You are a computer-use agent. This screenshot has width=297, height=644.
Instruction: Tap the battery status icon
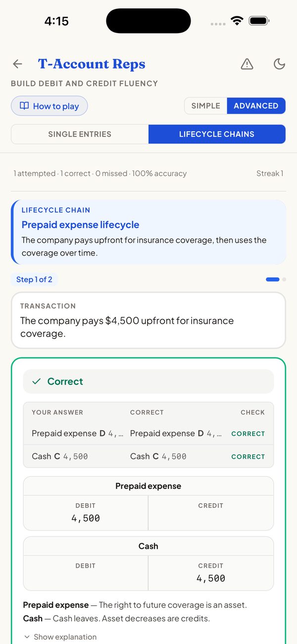tap(259, 21)
